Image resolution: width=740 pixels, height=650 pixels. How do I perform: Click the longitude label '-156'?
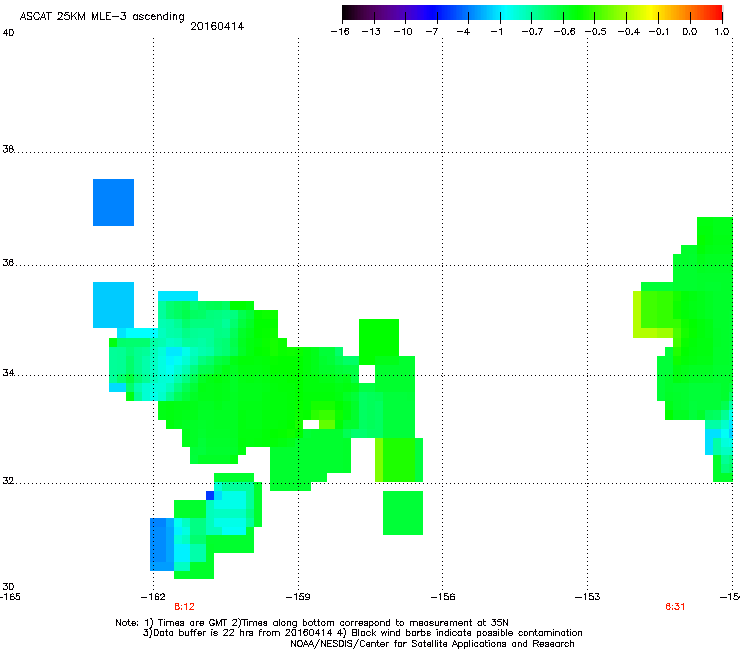[x=443, y=597]
